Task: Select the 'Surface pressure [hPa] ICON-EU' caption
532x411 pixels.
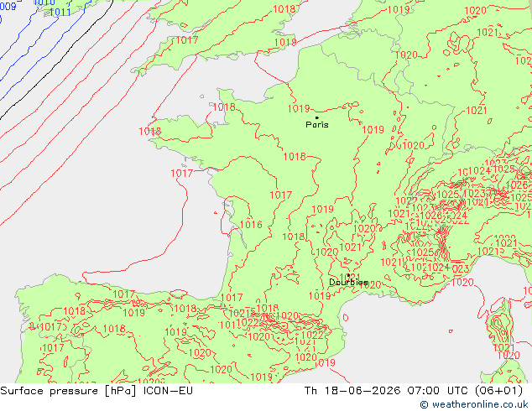Action: click(x=96, y=391)
